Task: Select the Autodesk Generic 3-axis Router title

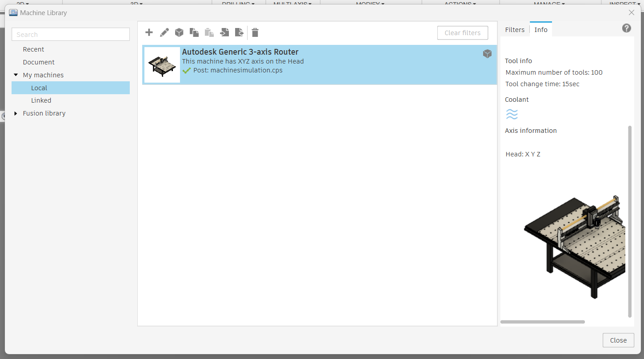Action: pyautogui.click(x=240, y=52)
